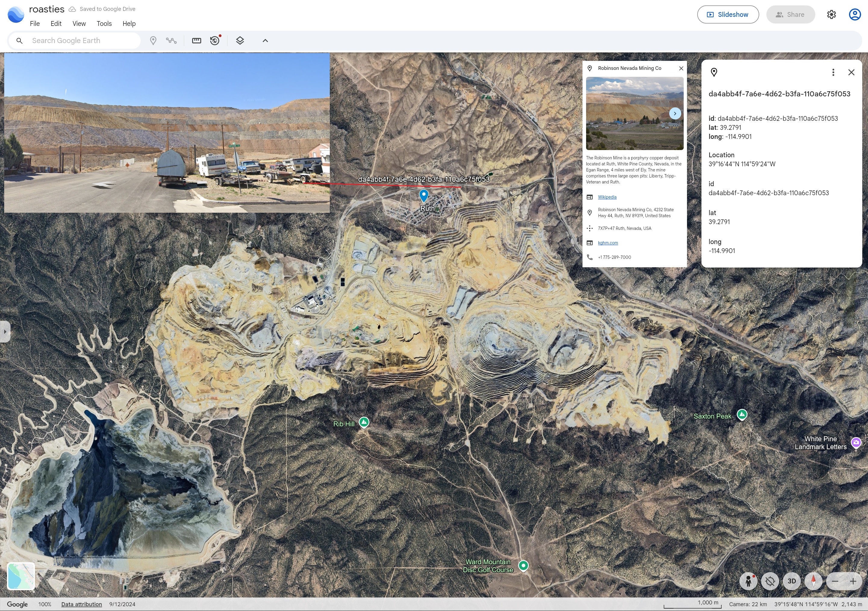Open placemark panel more options menu
868x611 pixels.
click(833, 72)
